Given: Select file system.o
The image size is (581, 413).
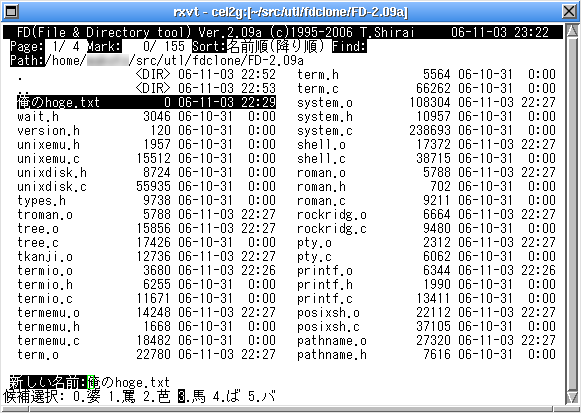Looking at the screenshot, I should click(325, 103).
